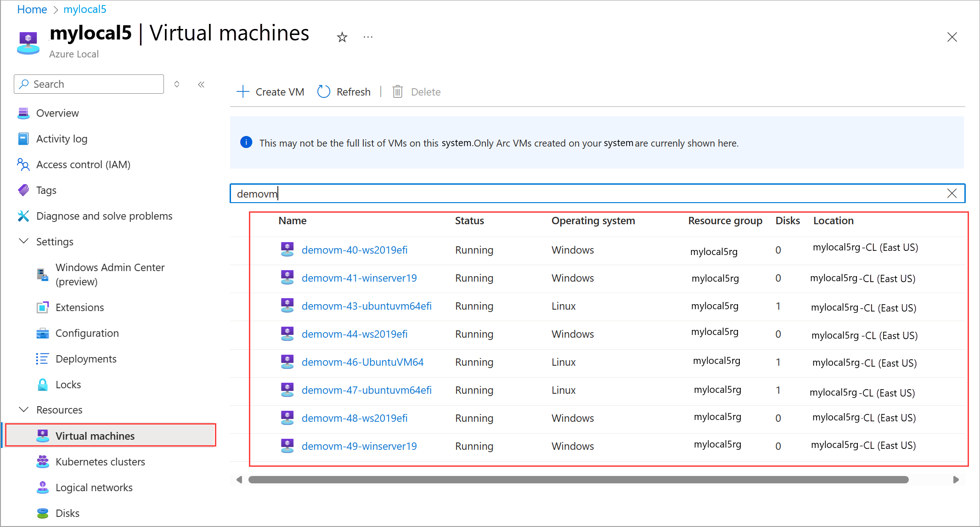The width and height of the screenshot is (980, 527).
Task: Click the Delete trash icon
Action: [x=397, y=91]
